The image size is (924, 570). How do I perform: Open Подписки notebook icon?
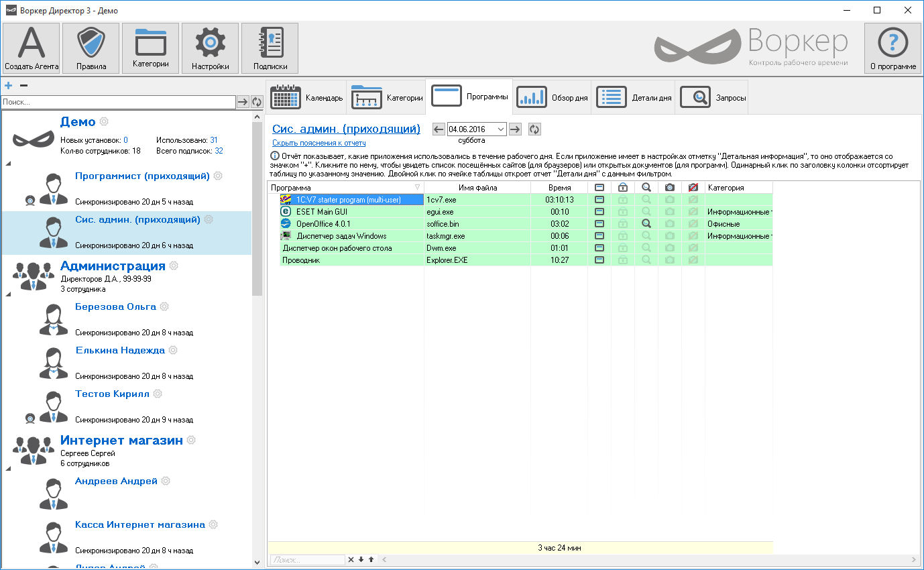click(270, 48)
